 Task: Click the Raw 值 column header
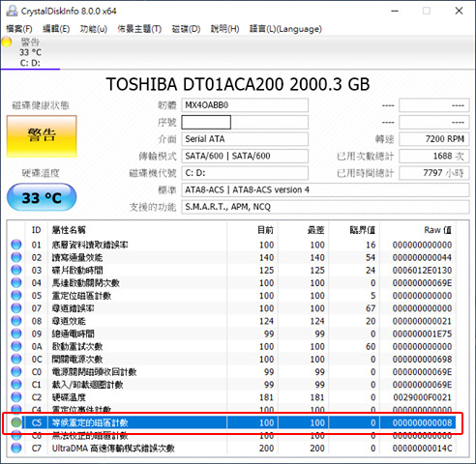[437, 230]
